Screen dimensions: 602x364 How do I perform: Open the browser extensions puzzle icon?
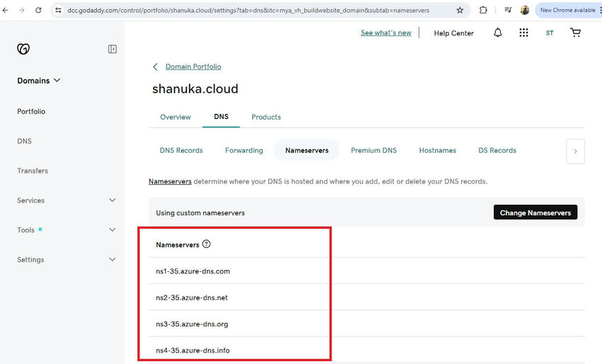(x=483, y=10)
